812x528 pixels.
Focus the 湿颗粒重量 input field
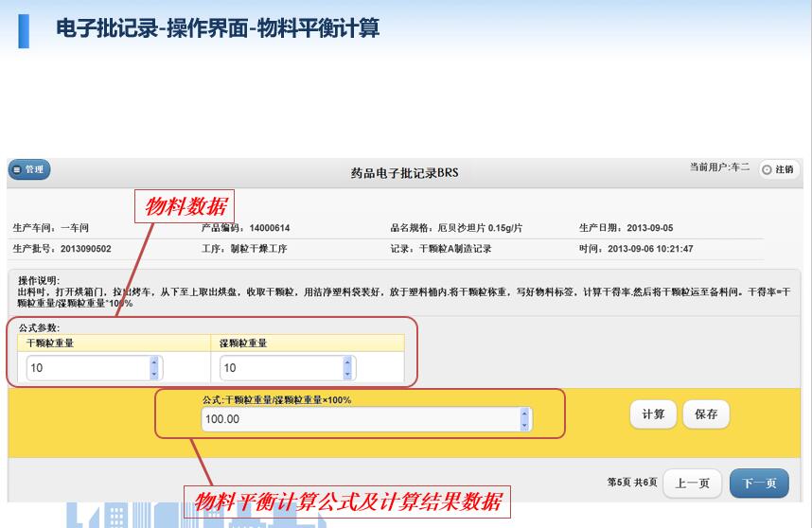click(279, 368)
